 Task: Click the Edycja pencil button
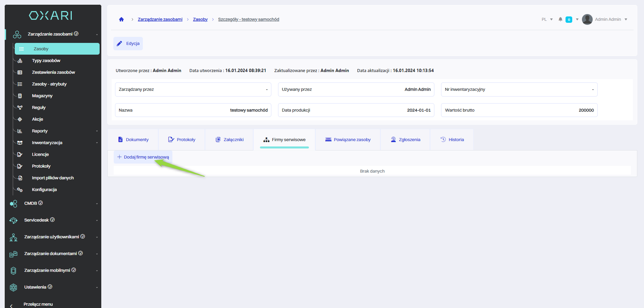pos(128,44)
